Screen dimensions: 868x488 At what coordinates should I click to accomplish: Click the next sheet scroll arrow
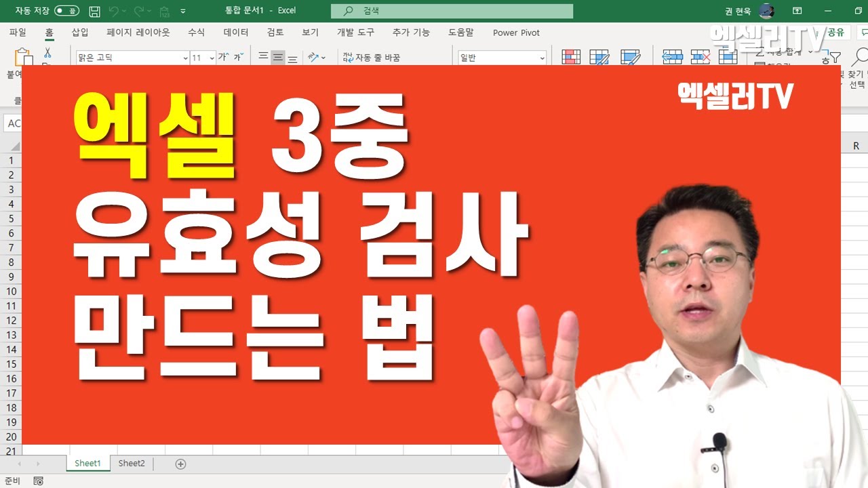(x=37, y=464)
